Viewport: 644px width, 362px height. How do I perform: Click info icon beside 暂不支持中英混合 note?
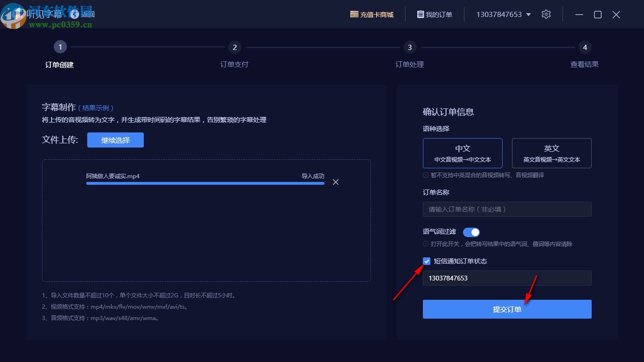coord(426,175)
